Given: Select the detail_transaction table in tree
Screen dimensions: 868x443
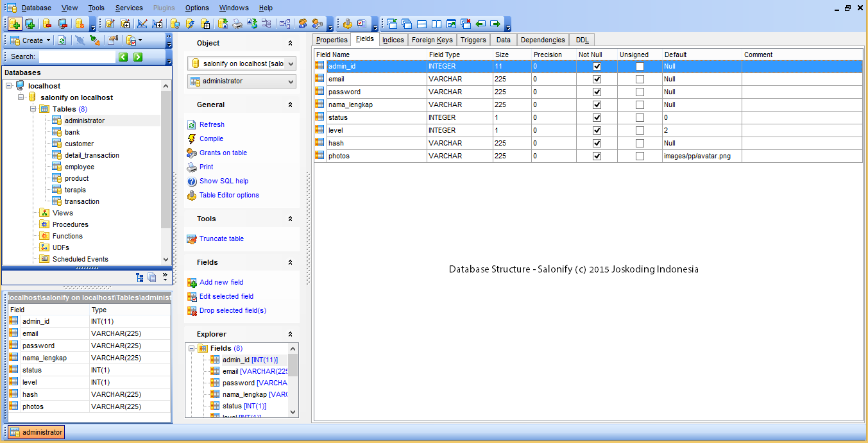Looking at the screenshot, I should coord(92,155).
